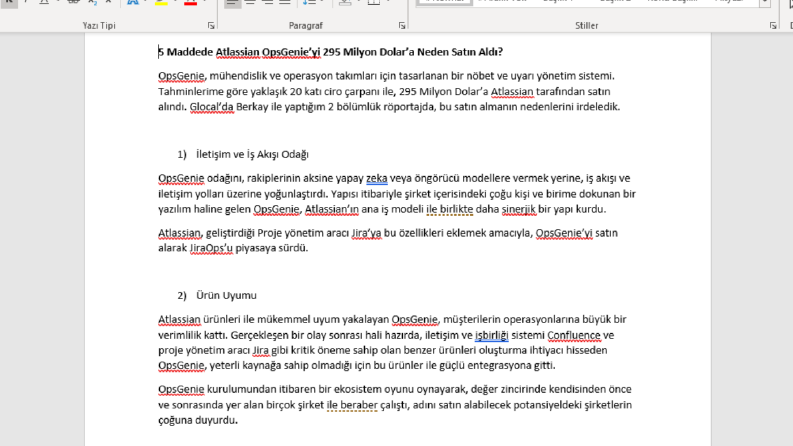Place cursor in the document title line
The height and width of the screenshot is (446, 793).
(x=330, y=52)
